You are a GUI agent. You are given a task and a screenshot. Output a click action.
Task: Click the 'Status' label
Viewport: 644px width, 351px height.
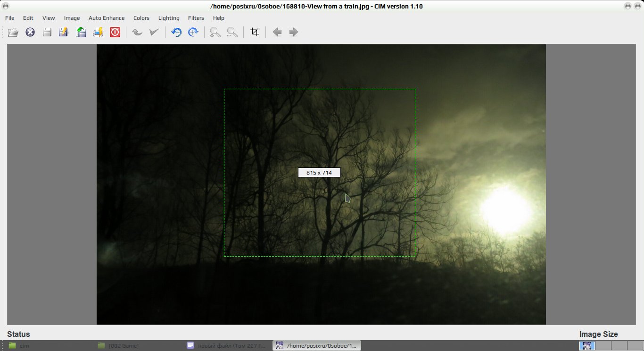point(18,334)
